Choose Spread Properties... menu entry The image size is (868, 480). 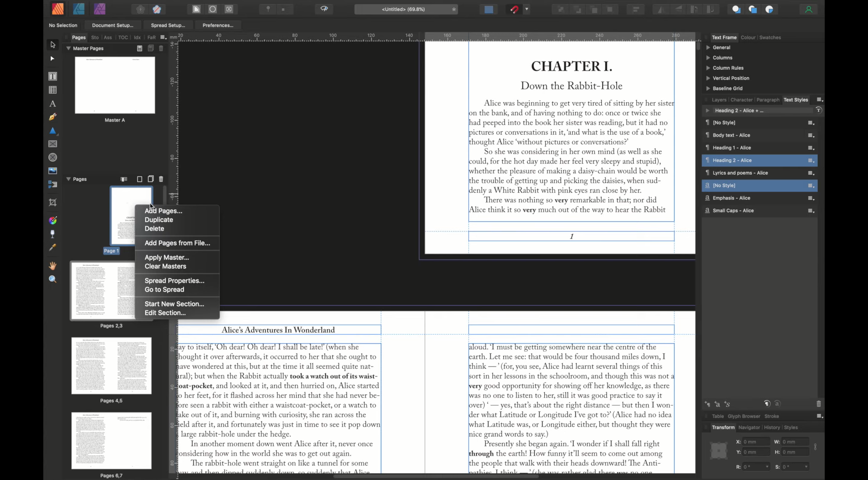pyautogui.click(x=175, y=281)
